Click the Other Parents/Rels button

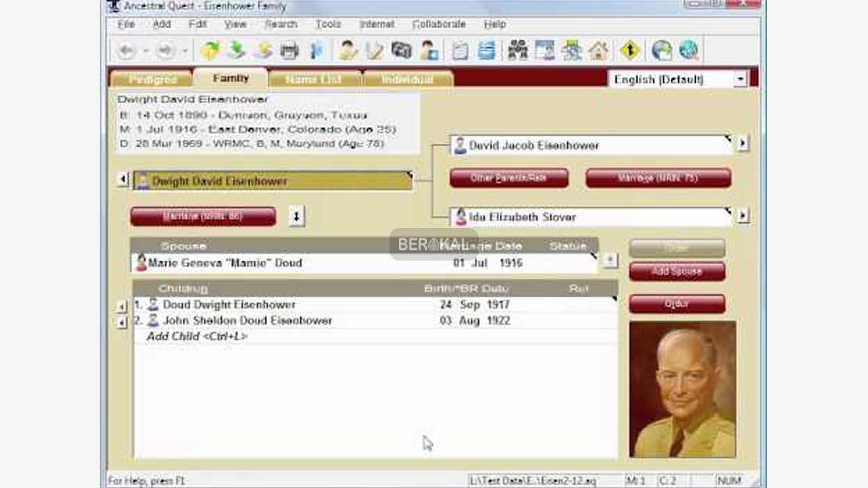click(x=509, y=178)
